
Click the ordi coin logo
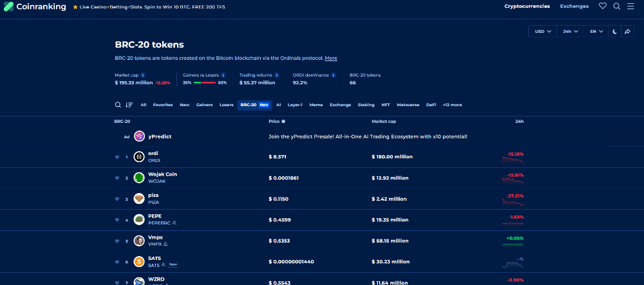139,157
